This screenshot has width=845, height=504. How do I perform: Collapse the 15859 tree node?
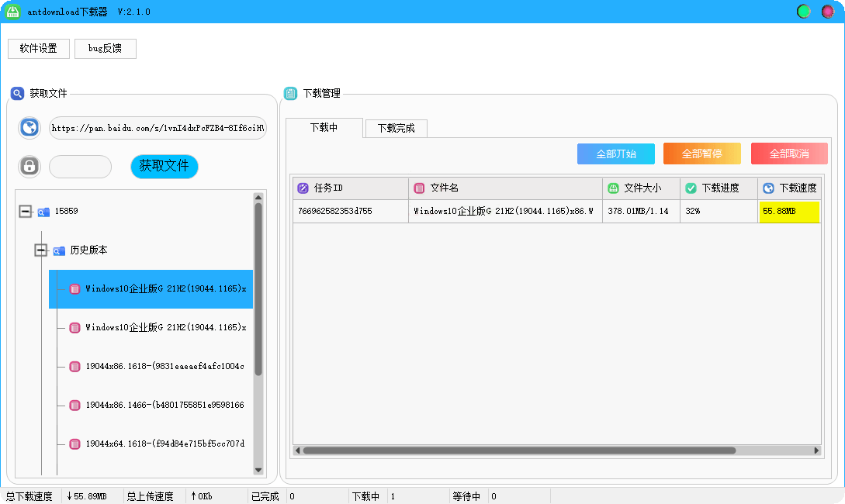click(x=25, y=211)
